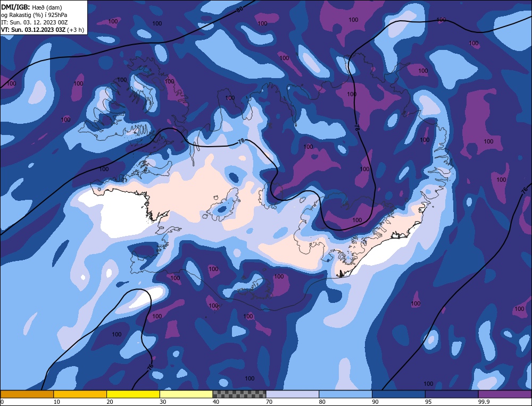Image resolution: width=532 pixels, height=406 pixels.
Task: Click the legend value "20"
Action: pos(110,402)
